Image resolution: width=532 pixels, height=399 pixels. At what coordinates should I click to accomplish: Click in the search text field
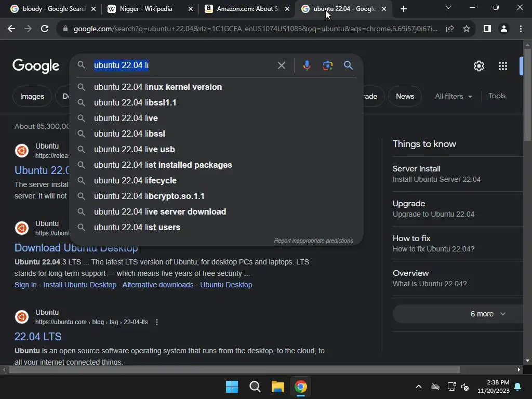point(183,65)
